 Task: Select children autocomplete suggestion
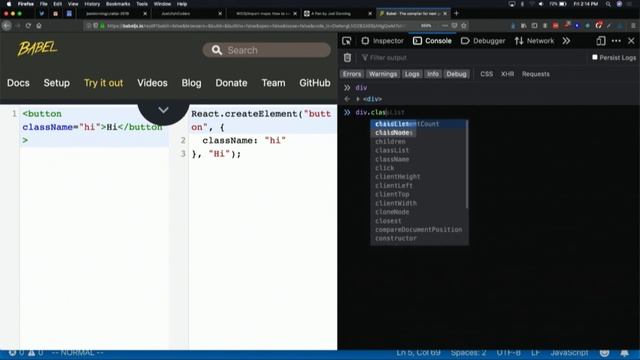point(418,142)
